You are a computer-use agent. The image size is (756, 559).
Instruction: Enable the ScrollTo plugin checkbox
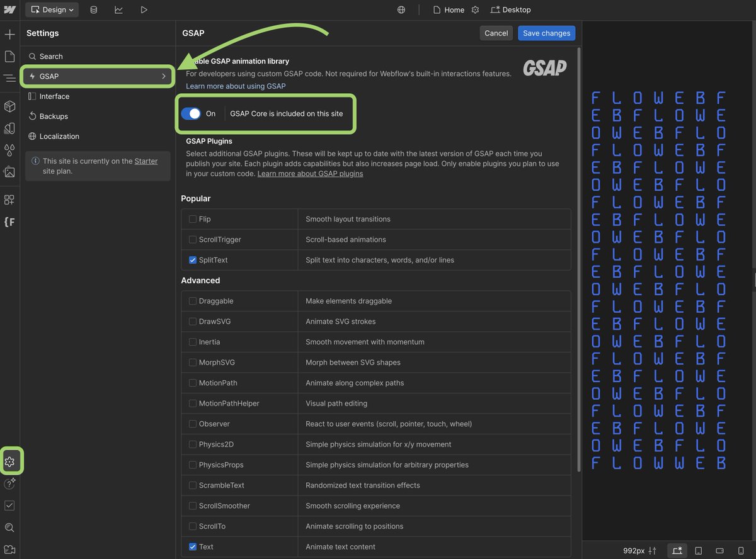pos(193,526)
